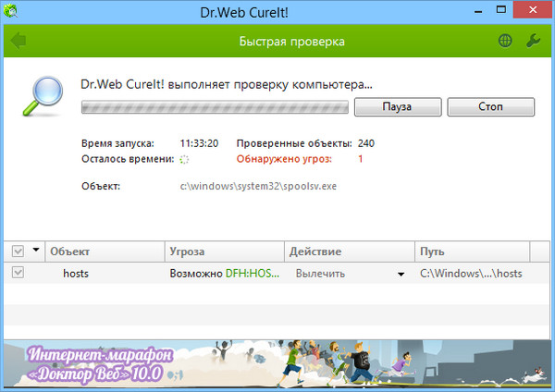Click the remaining time spinner indicator
The width and height of the screenshot is (555, 392).
point(184,160)
